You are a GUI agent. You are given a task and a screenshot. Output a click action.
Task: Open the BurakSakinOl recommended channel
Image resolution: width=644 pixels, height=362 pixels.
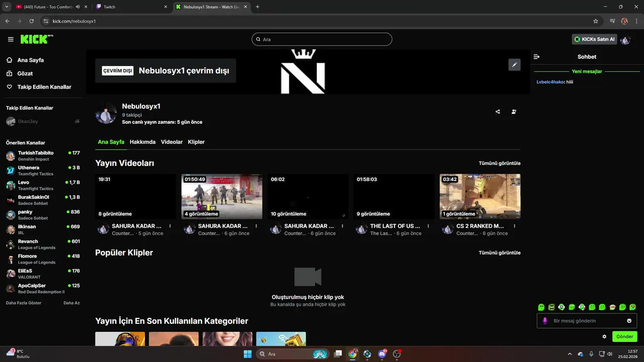coord(43,200)
